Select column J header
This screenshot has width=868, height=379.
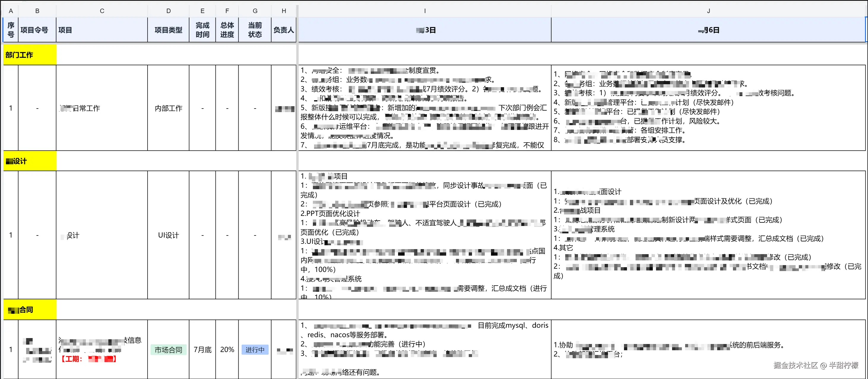click(x=708, y=11)
